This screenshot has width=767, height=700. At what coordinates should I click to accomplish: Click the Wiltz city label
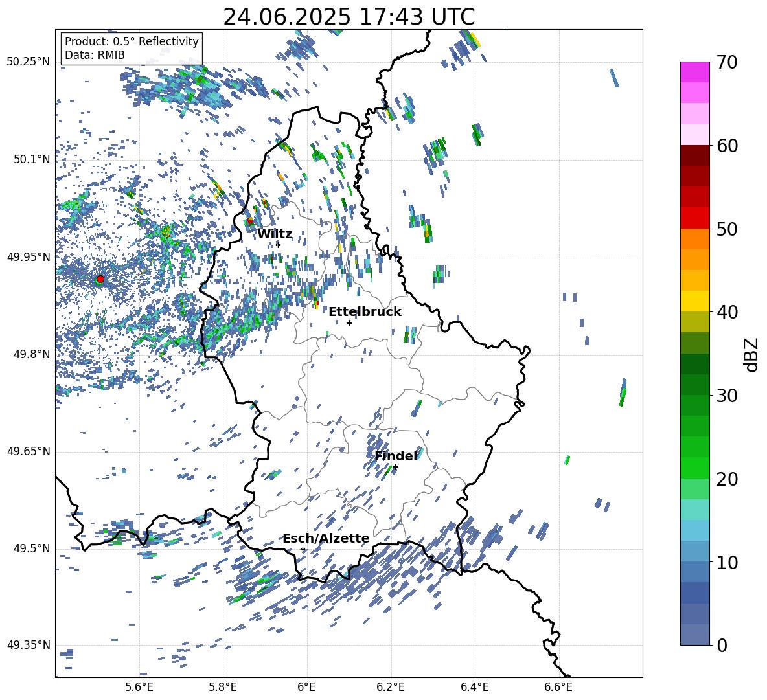[275, 234]
